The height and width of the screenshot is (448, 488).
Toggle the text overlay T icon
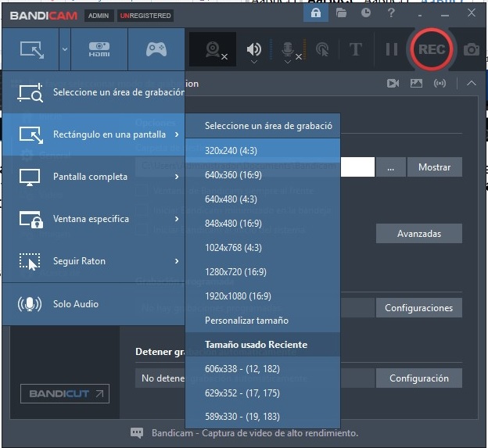coord(355,49)
